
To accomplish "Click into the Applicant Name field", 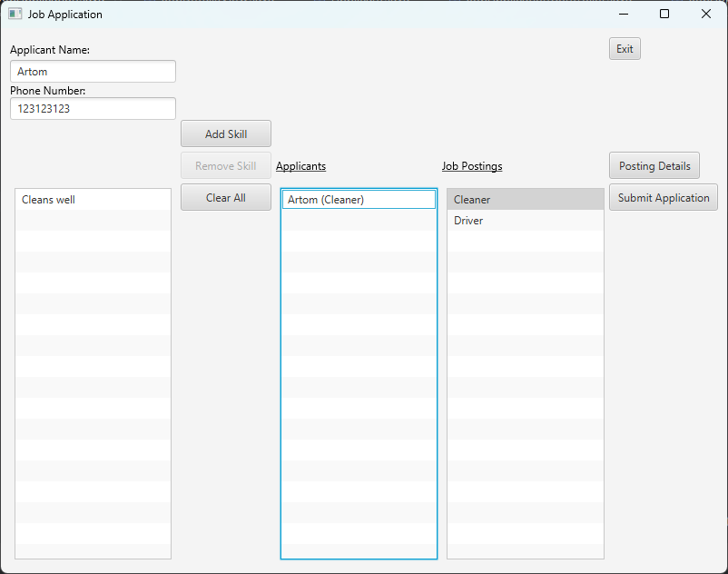I will coord(93,71).
